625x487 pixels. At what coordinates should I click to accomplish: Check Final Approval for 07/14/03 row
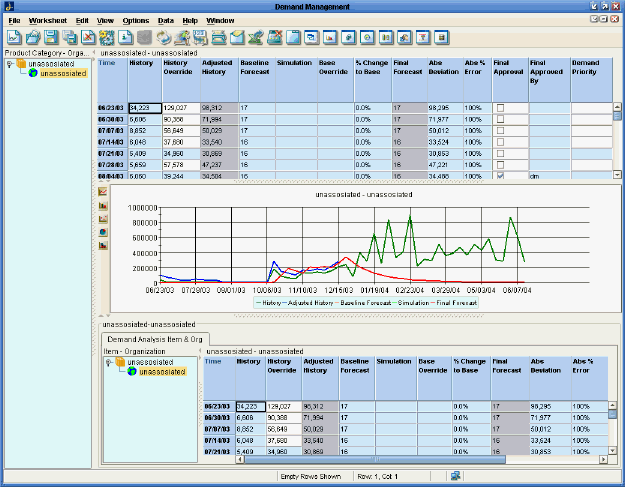point(500,142)
